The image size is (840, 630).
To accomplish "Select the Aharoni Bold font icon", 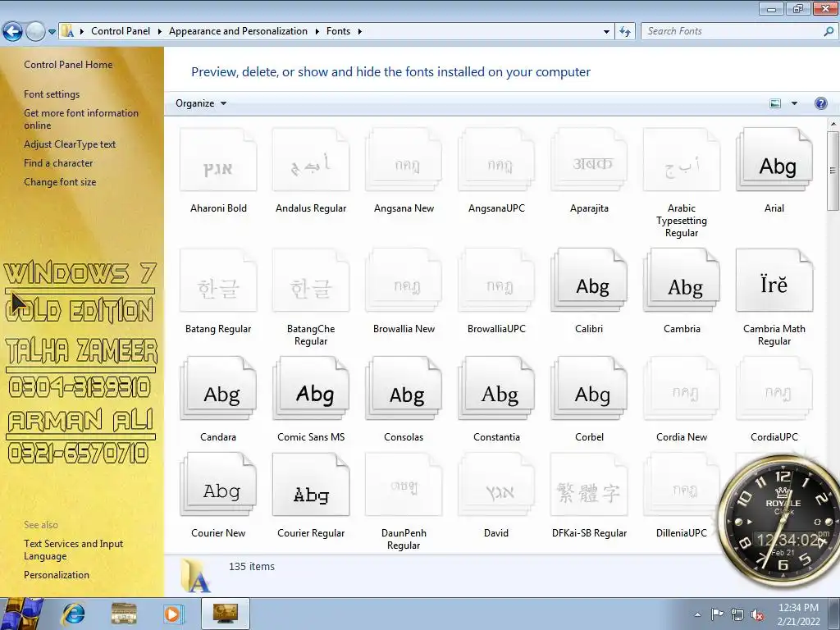I will (x=218, y=160).
